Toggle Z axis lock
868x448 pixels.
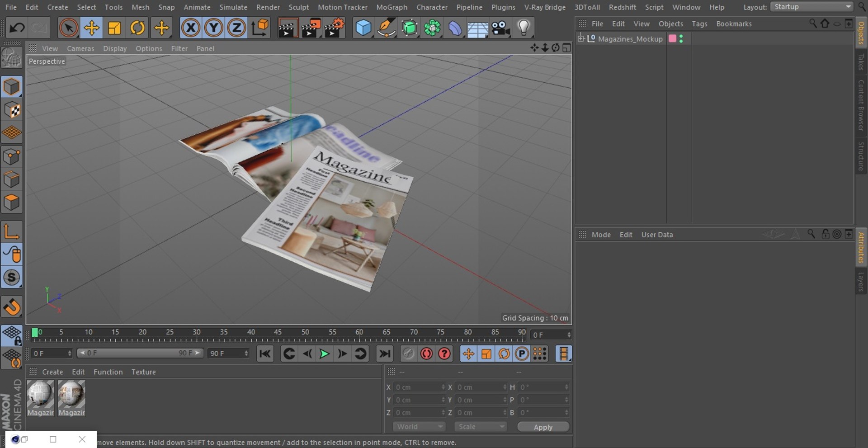pyautogui.click(x=236, y=28)
